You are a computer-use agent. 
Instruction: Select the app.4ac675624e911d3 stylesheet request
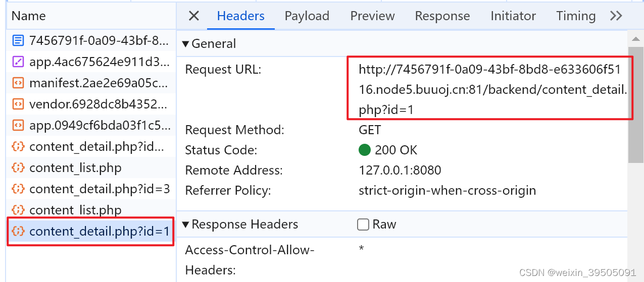coord(91,62)
